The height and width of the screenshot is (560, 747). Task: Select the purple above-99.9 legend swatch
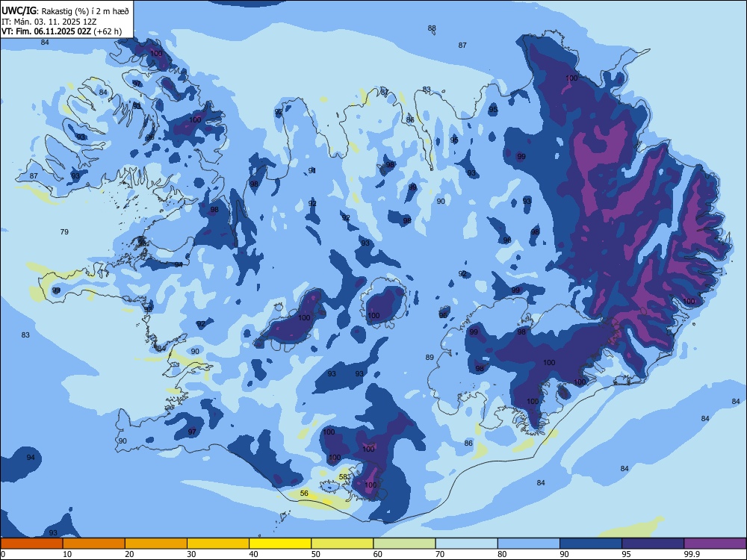[x=715, y=544]
